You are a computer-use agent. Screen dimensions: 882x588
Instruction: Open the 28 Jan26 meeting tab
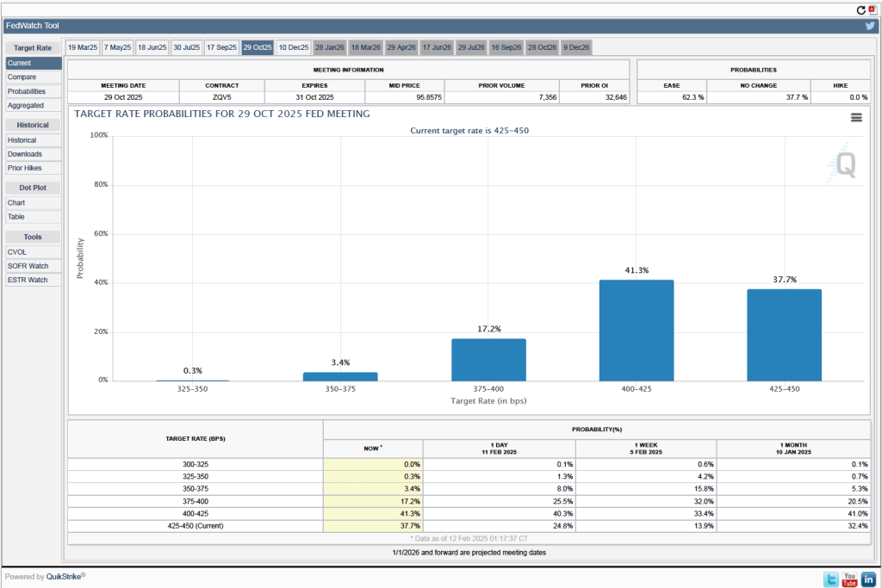(329, 47)
